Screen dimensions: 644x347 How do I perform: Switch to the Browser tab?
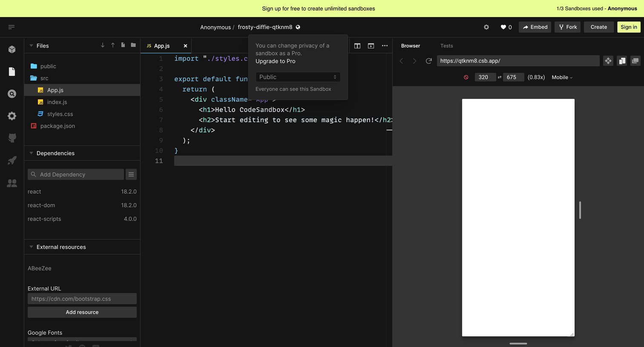[411, 46]
